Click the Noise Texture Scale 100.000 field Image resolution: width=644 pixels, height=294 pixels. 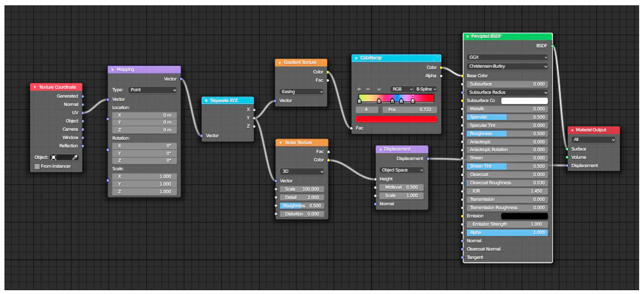point(302,189)
